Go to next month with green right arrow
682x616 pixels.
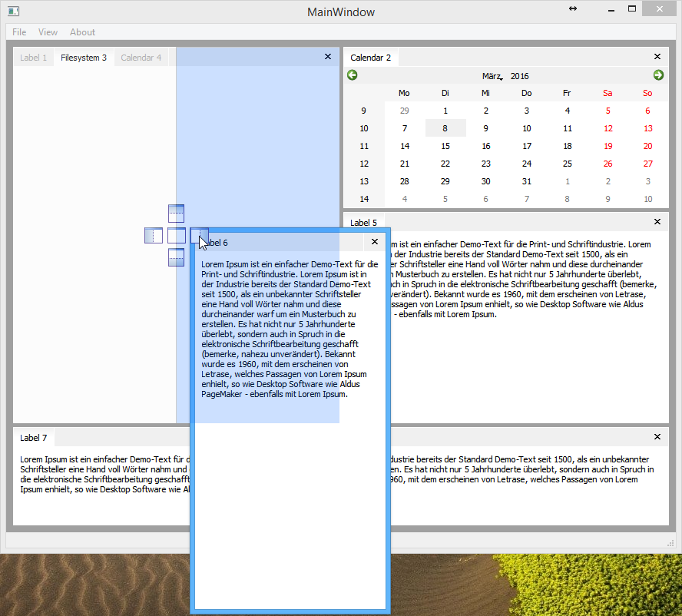tap(658, 75)
